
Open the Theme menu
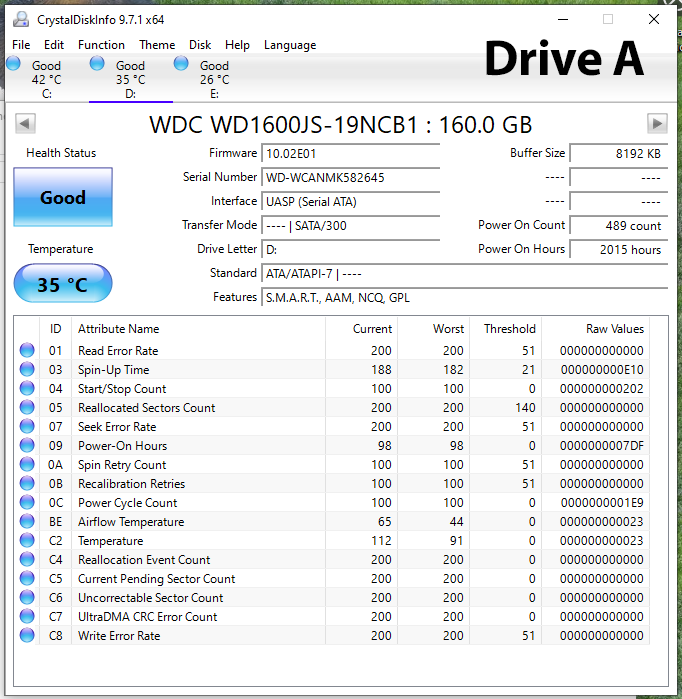pos(157,45)
